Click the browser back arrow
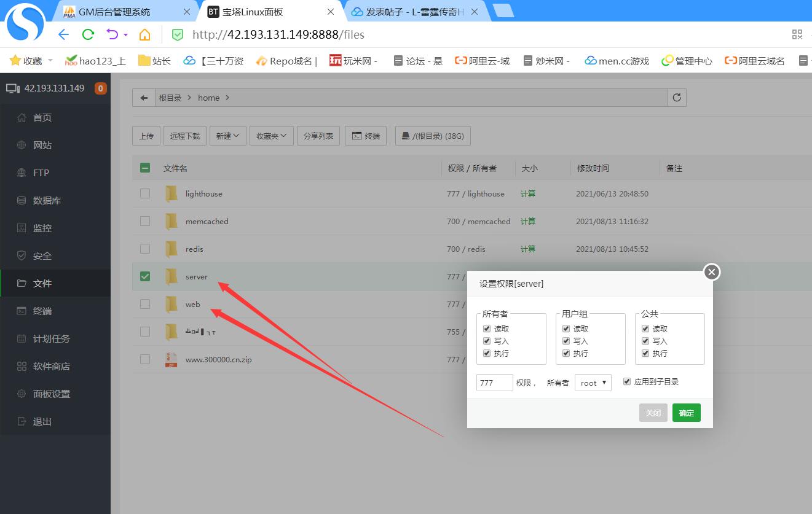The width and height of the screenshot is (812, 514). 63,34
